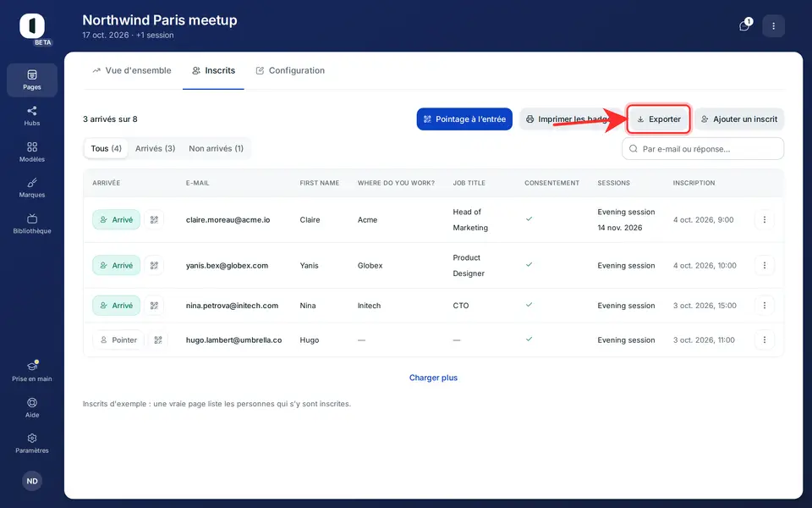Open row menu for yanis.bex@globex.com
This screenshot has width=812, height=508.
pos(765,265)
